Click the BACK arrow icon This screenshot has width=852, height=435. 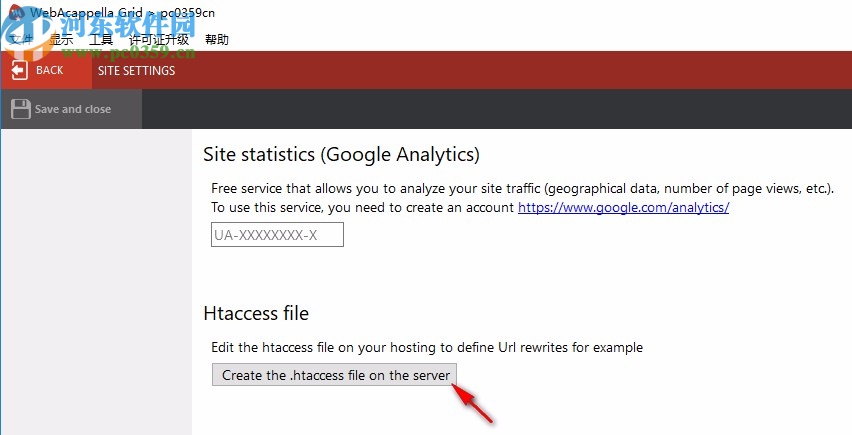(x=19, y=70)
